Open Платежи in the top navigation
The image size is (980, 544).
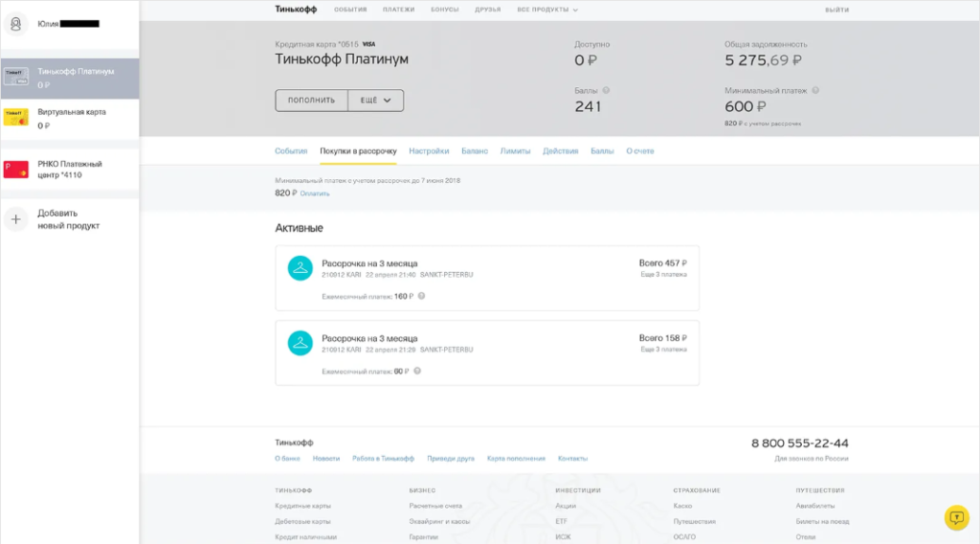400,10
